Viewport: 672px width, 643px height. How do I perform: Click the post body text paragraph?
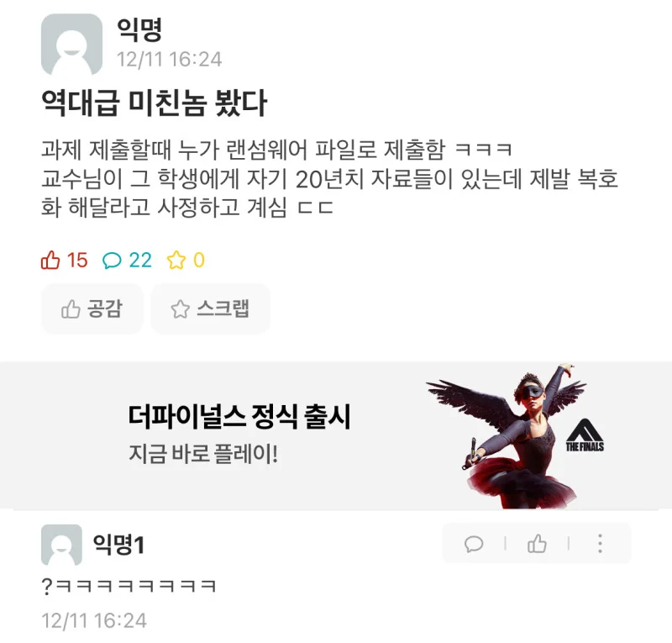(330, 178)
